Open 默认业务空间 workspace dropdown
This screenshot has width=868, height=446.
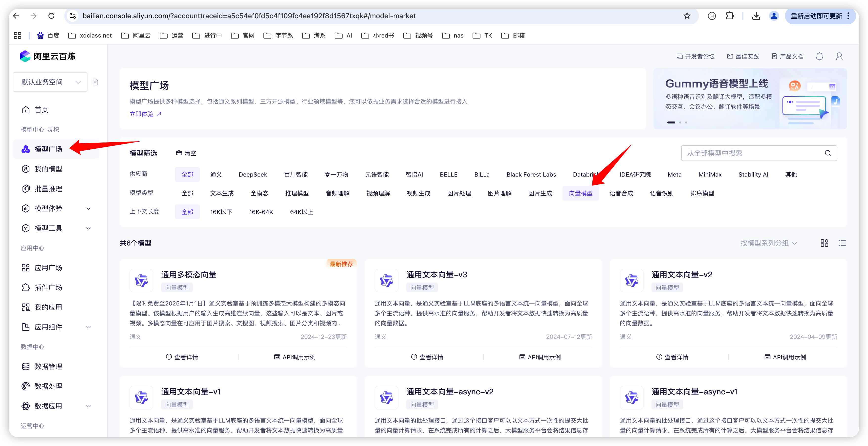coord(50,82)
